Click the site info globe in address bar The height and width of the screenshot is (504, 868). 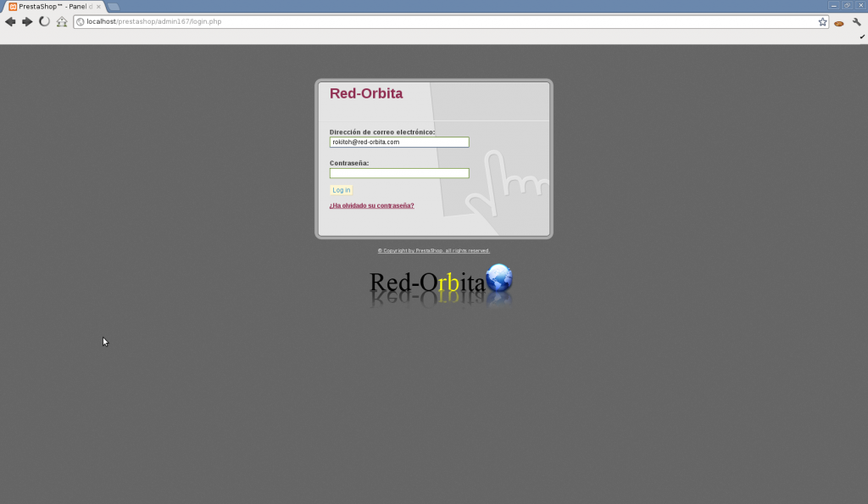pos(81,21)
